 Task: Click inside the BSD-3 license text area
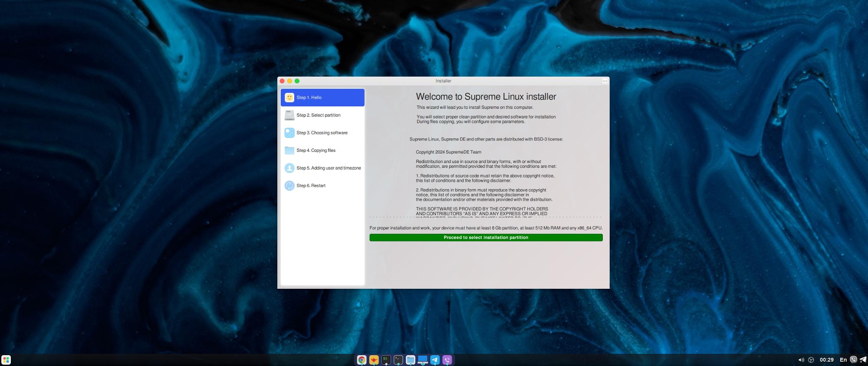click(485, 182)
